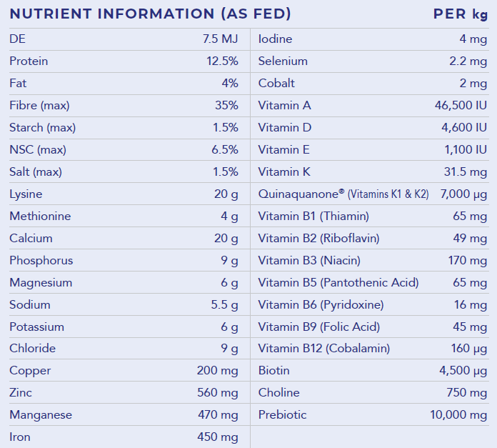Select the Fibre (max) label

[39, 106]
